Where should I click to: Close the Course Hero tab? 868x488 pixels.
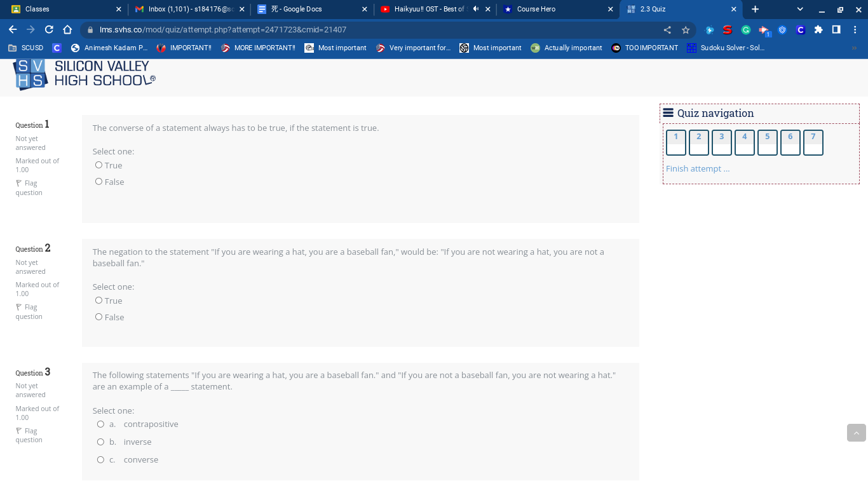(x=611, y=9)
